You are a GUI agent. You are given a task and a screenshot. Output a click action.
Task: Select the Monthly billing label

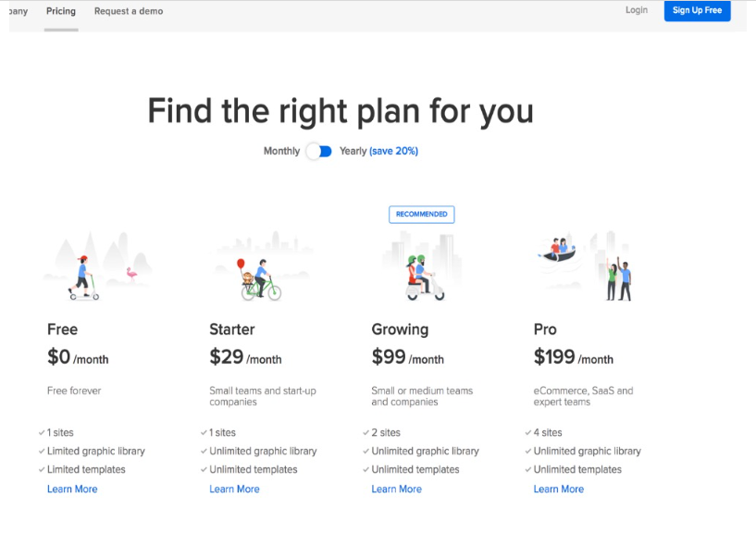[x=281, y=152]
